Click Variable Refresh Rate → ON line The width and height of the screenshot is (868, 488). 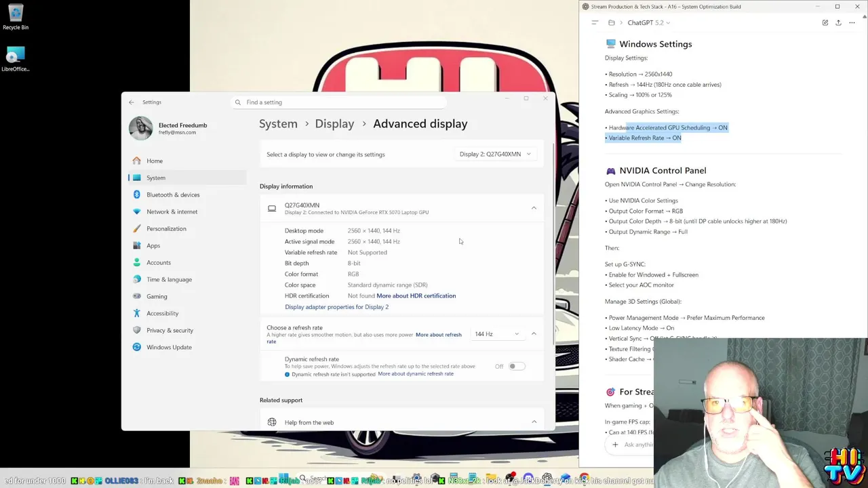[x=645, y=138]
